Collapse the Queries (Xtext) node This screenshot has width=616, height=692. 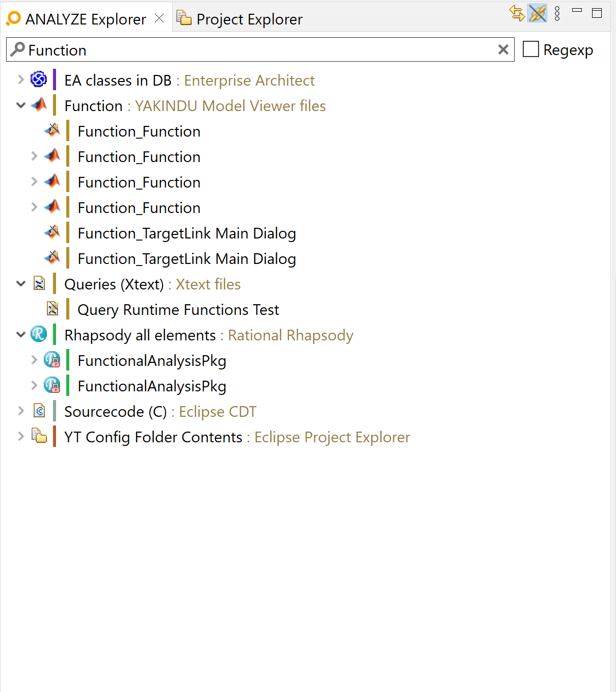(x=21, y=284)
